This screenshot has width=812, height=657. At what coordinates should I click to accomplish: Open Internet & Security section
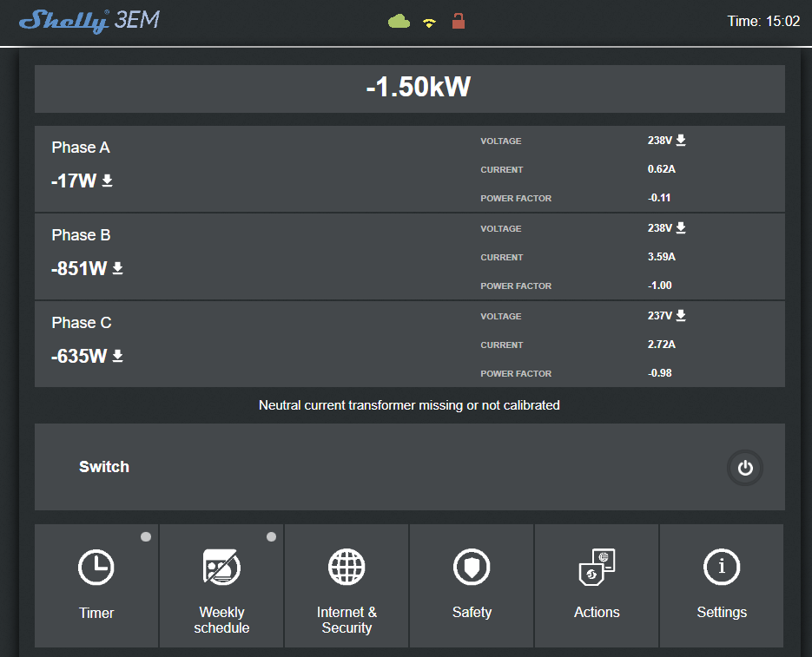pos(347,586)
